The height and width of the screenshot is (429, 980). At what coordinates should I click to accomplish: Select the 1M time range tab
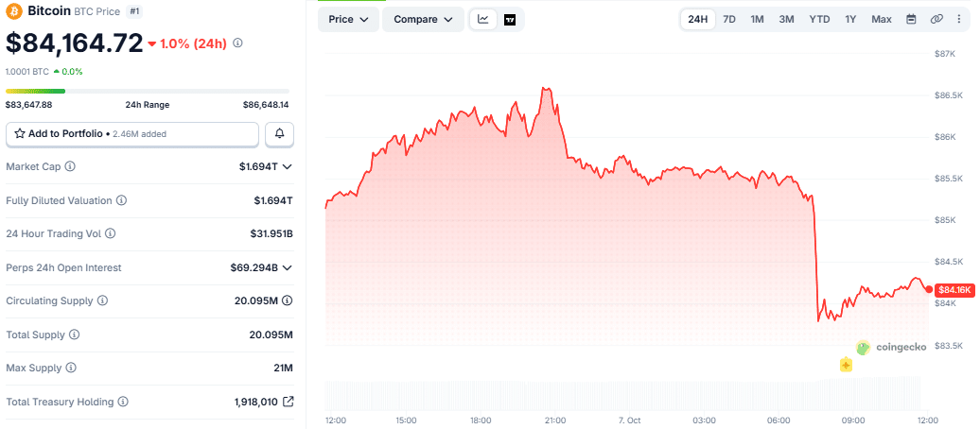(x=757, y=19)
